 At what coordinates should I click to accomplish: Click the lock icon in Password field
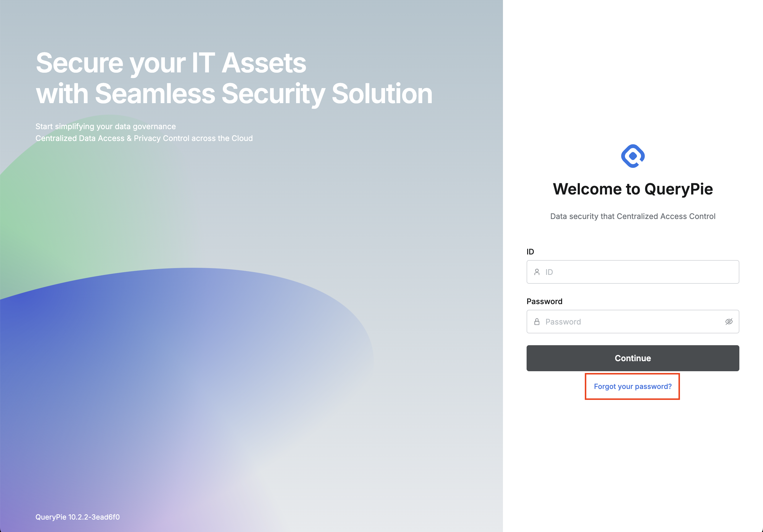[537, 322]
